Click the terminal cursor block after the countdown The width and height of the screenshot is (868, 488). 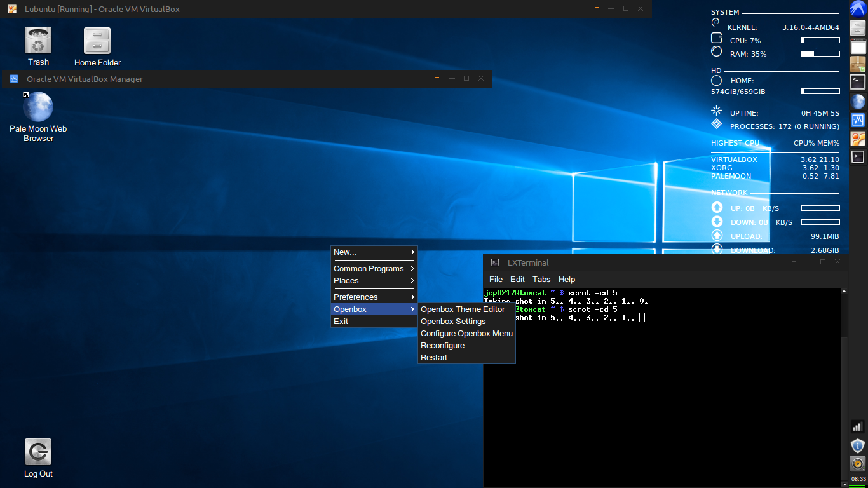pyautogui.click(x=642, y=318)
